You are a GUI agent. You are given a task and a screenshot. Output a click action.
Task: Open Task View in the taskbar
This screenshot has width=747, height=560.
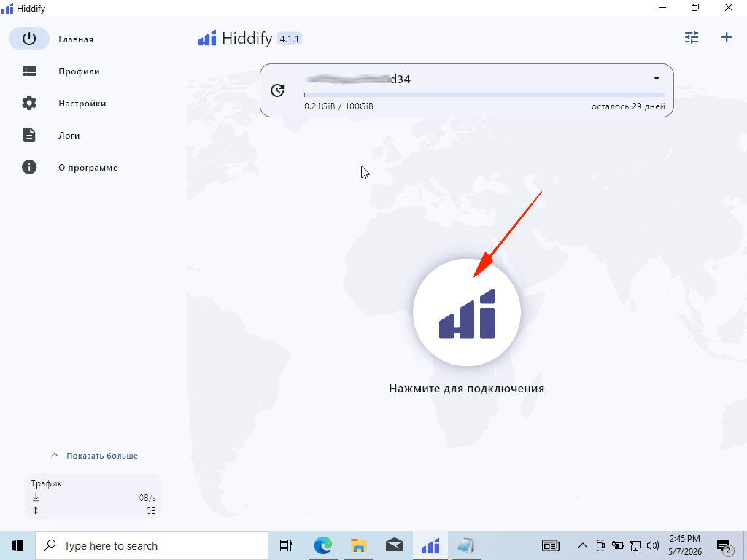pos(286,545)
